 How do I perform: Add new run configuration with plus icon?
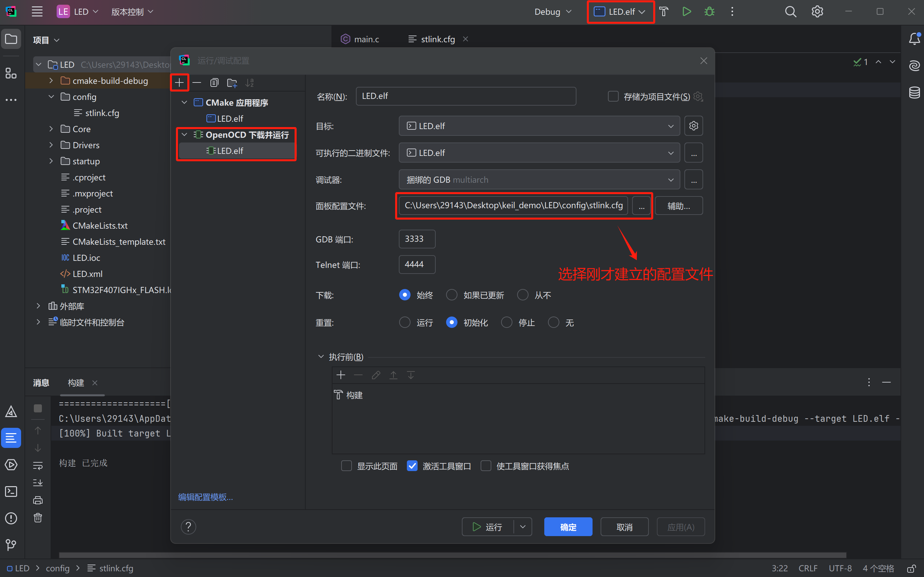(x=179, y=82)
